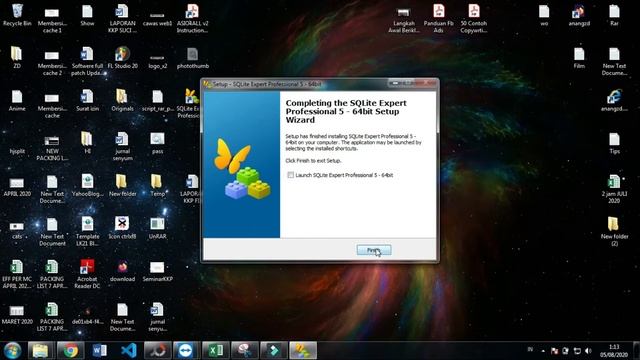Select the 2 jam JULI 2020 Excel file

coord(614,189)
